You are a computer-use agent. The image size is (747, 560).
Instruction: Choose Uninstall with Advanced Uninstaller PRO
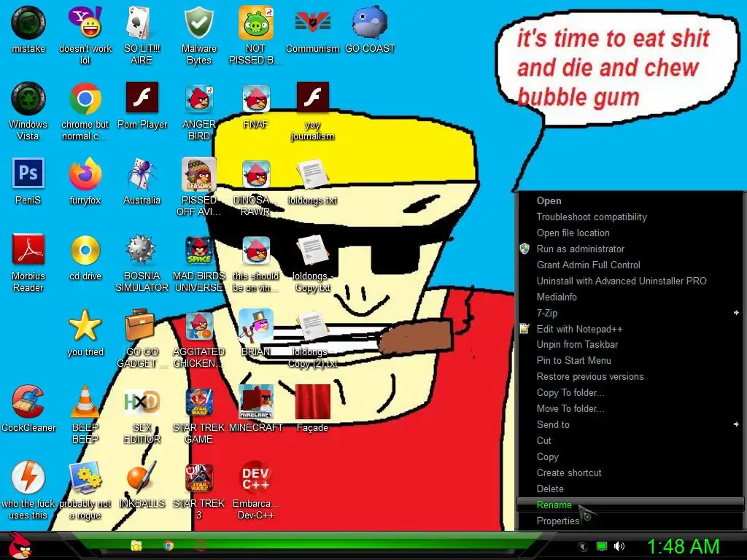(630, 281)
